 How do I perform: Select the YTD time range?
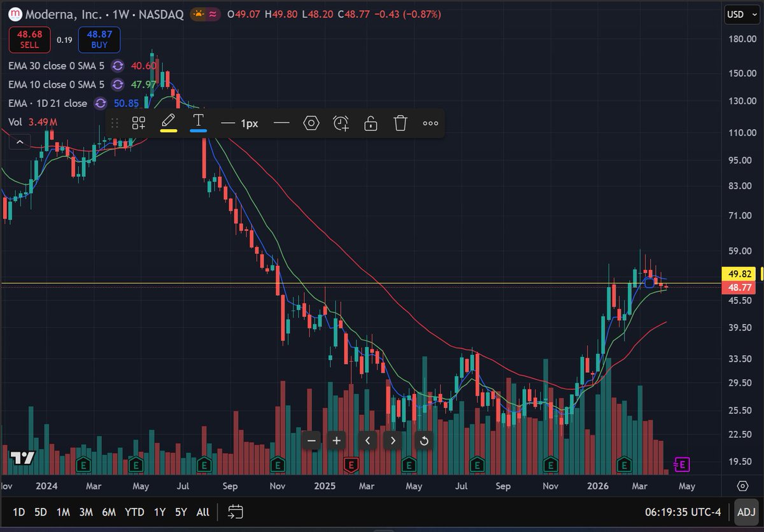134,512
